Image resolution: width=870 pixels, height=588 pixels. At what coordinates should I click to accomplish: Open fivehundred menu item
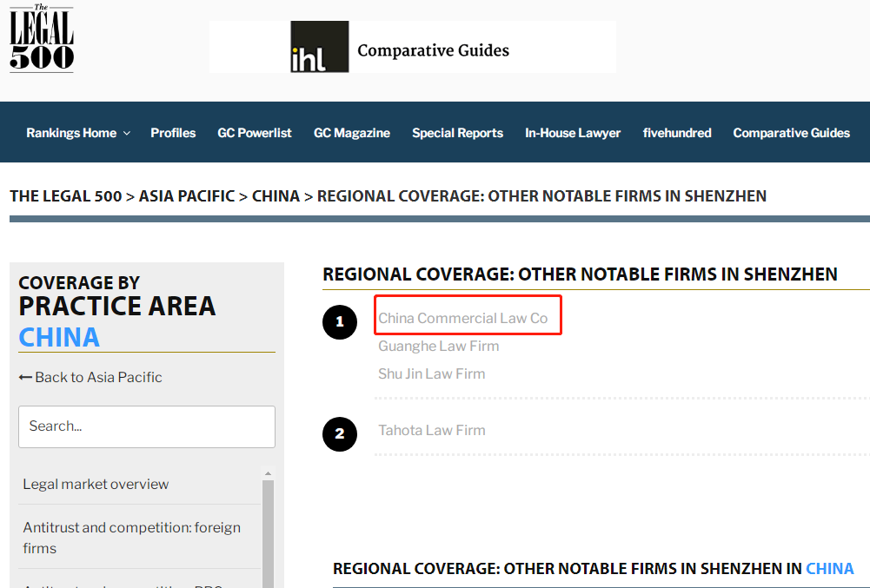point(677,133)
